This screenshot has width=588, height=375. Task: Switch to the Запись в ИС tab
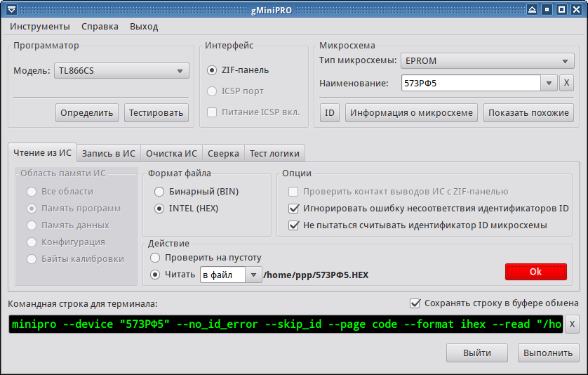[x=108, y=153]
